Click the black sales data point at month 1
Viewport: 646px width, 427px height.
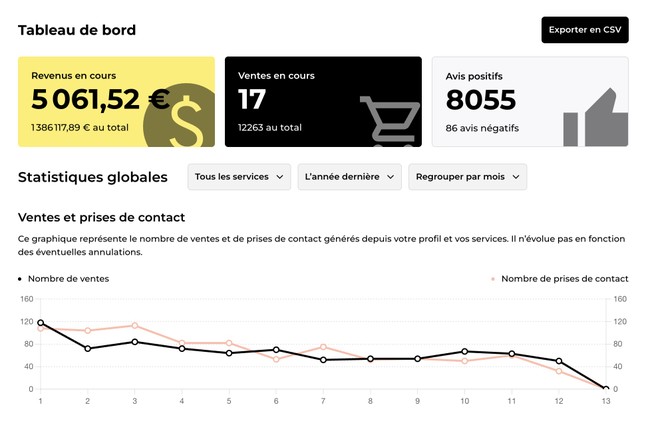(x=41, y=323)
